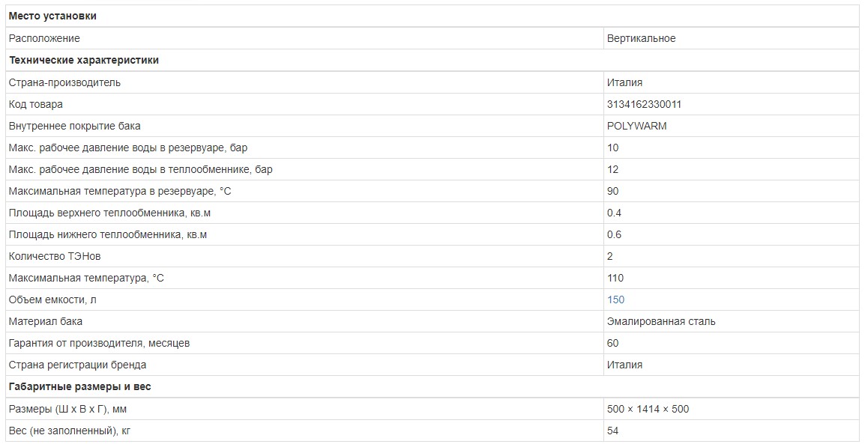The image size is (868, 447).
Task: Click the "Страна регистрации бренда" label
Action: (x=77, y=365)
